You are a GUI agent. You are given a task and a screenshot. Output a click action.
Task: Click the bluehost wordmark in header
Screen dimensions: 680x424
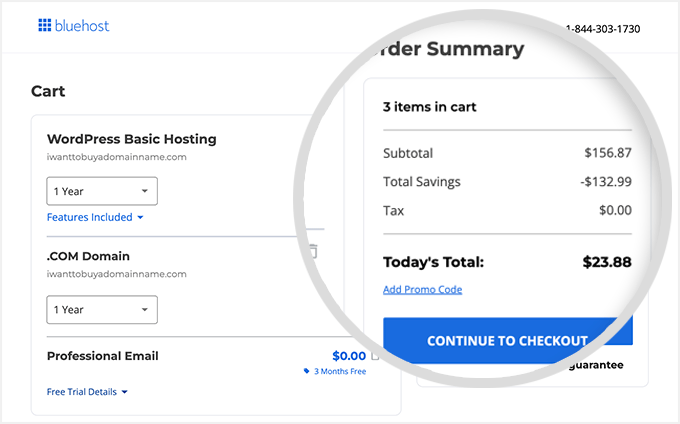(83, 25)
